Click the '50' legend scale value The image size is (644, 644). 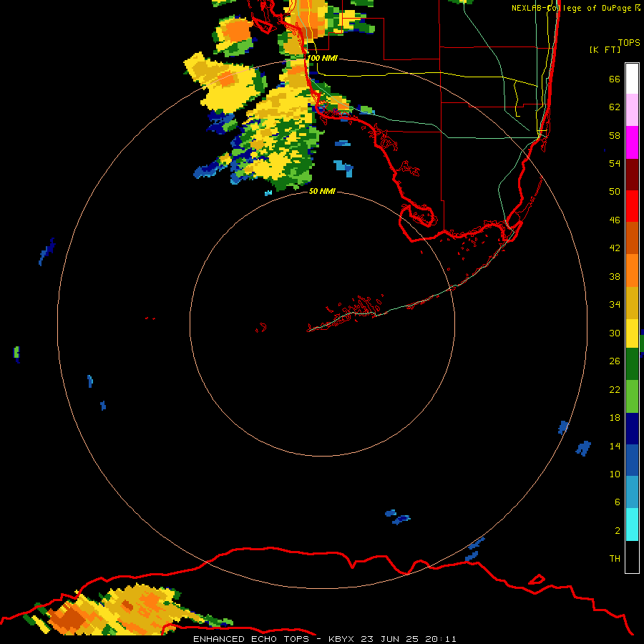615,192
